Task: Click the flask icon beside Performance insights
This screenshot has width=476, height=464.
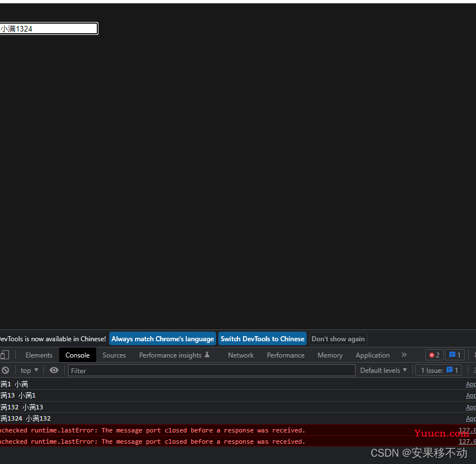Action: pyautogui.click(x=207, y=355)
